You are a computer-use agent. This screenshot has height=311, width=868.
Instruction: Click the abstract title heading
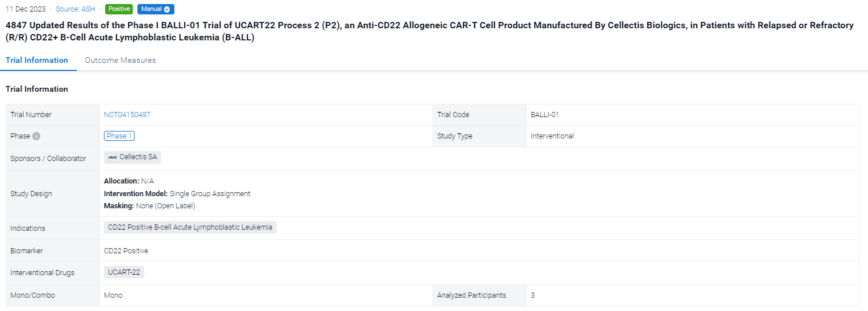point(429,31)
